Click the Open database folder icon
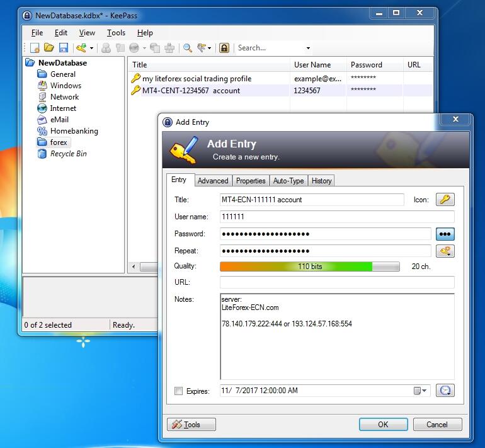The width and height of the screenshot is (485, 448). (49, 48)
